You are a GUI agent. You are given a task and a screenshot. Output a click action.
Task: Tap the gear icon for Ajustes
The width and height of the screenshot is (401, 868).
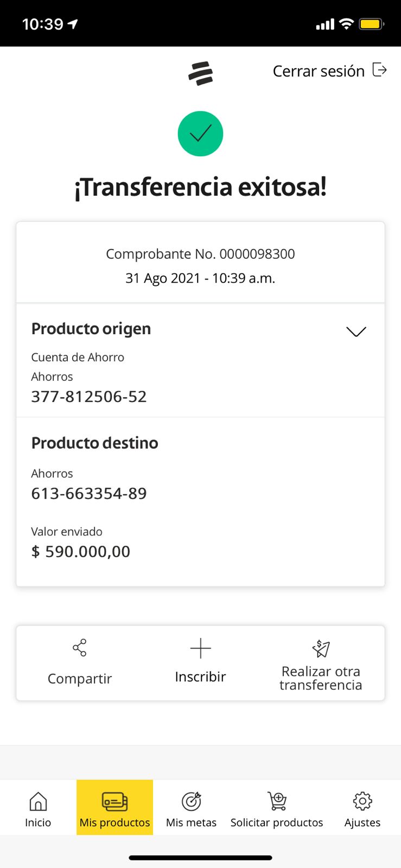click(362, 801)
